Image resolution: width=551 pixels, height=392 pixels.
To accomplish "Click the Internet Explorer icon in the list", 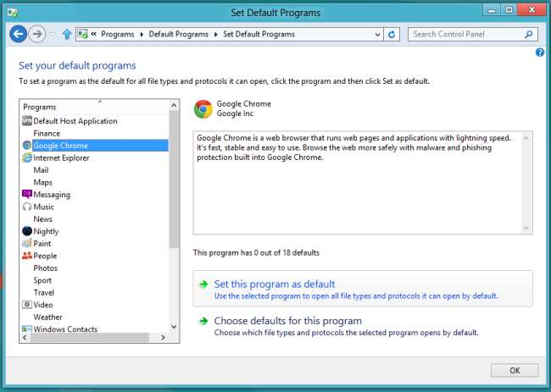I will click(x=27, y=157).
